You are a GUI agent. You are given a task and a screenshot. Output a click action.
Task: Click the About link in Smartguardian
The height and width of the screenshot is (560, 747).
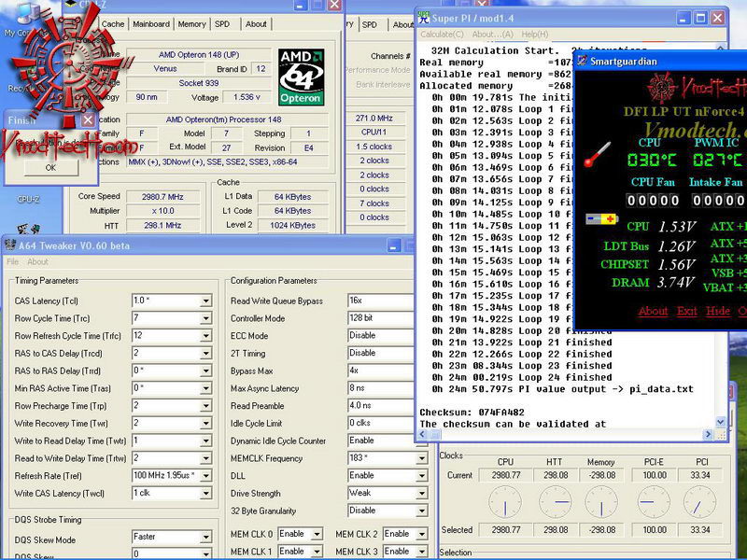coord(653,311)
